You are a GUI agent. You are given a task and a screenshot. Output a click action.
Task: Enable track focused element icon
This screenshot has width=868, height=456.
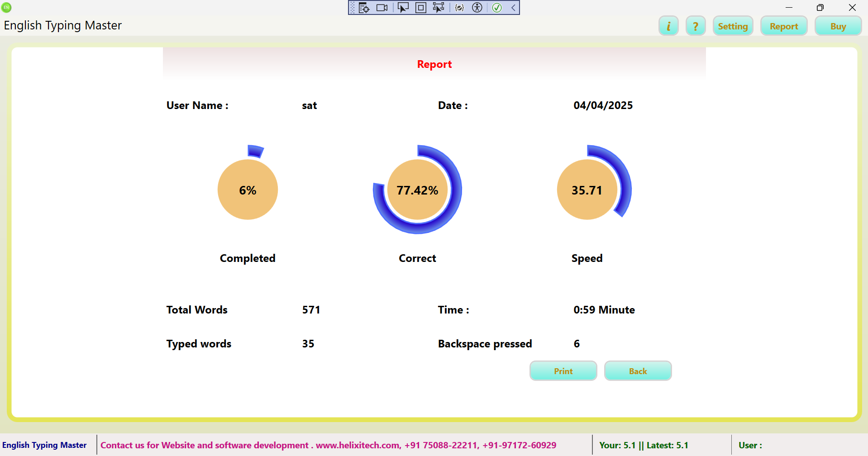pos(439,8)
